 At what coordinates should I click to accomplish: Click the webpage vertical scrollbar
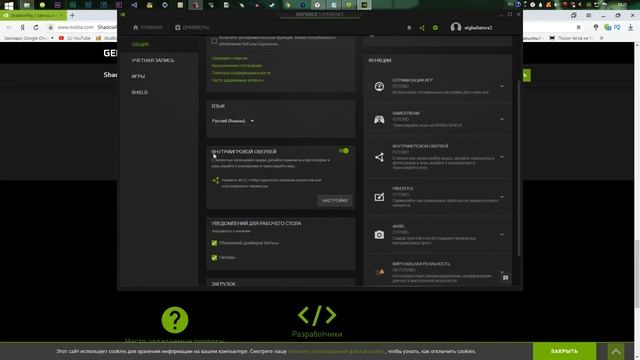[637, 273]
